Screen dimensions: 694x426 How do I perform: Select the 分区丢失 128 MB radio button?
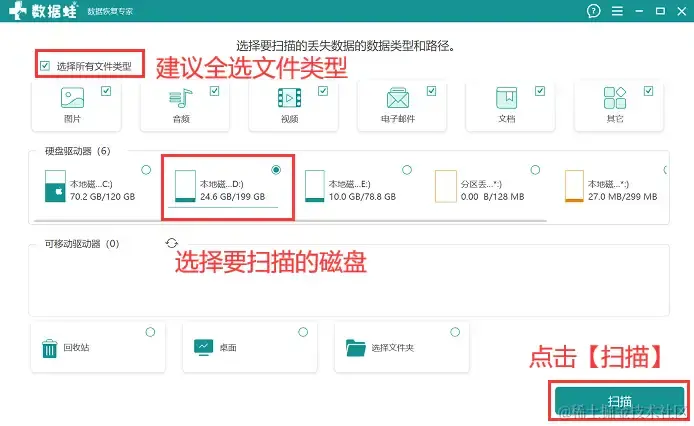coord(535,170)
